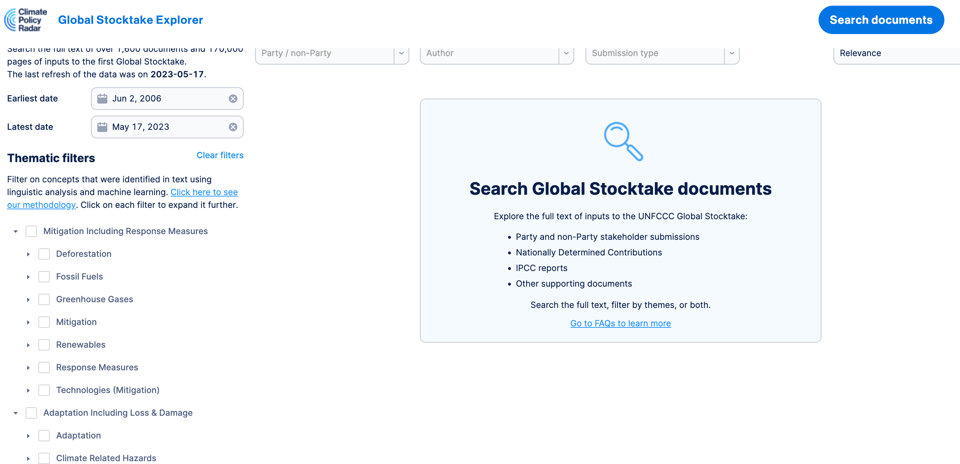Open the Party / non-Party dropdown
Image resolution: width=960 pixels, height=464 pixels.
[332, 54]
